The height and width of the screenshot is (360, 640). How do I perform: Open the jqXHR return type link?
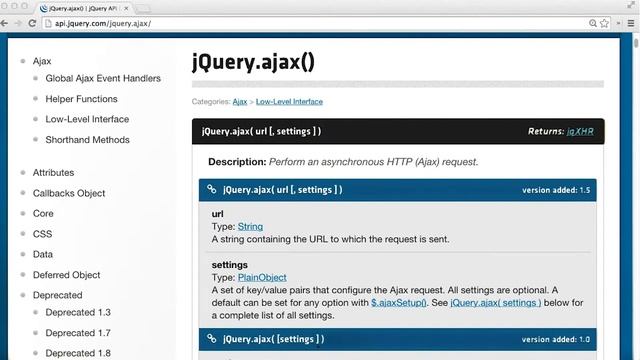(x=580, y=131)
